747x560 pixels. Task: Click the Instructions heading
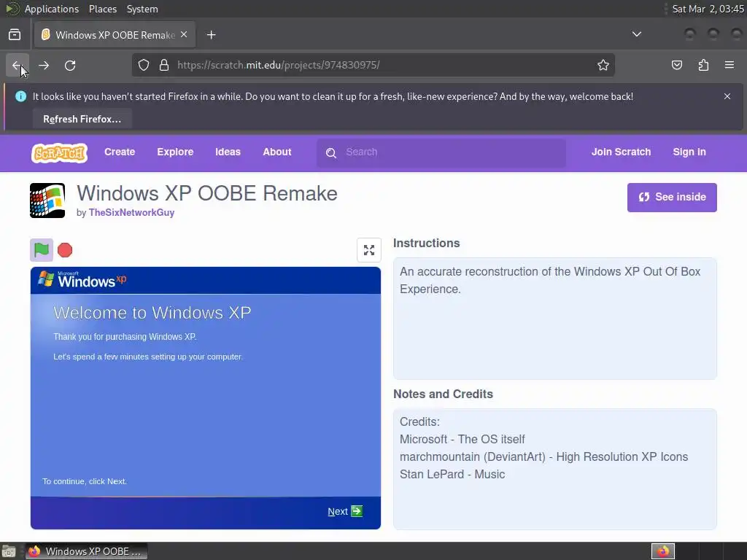pyautogui.click(x=426, y=244)
